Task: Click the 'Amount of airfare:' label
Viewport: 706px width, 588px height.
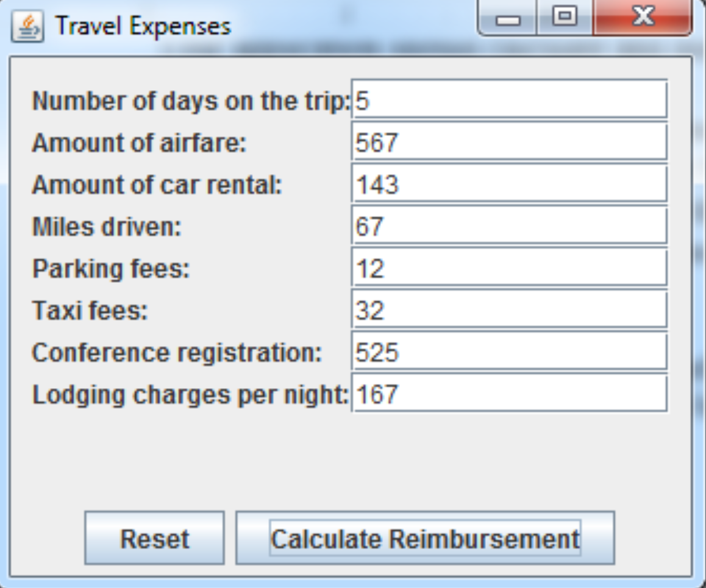Action: (x=139, y=143)
